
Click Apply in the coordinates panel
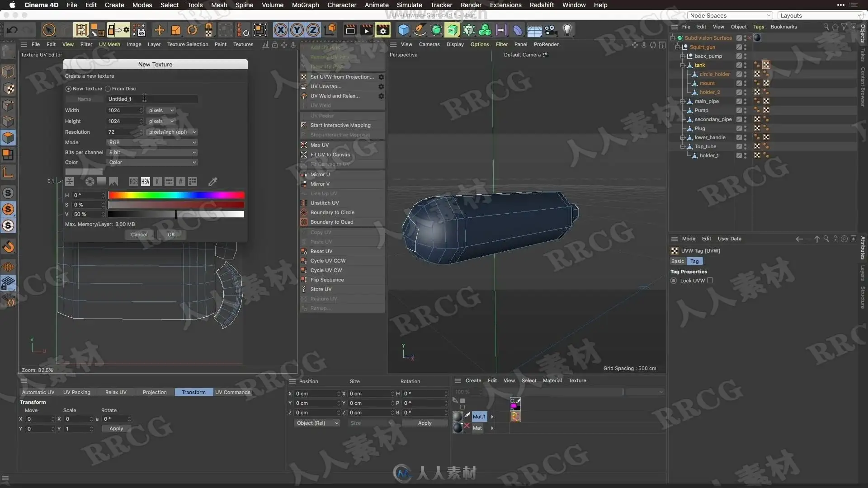(425, 423)
